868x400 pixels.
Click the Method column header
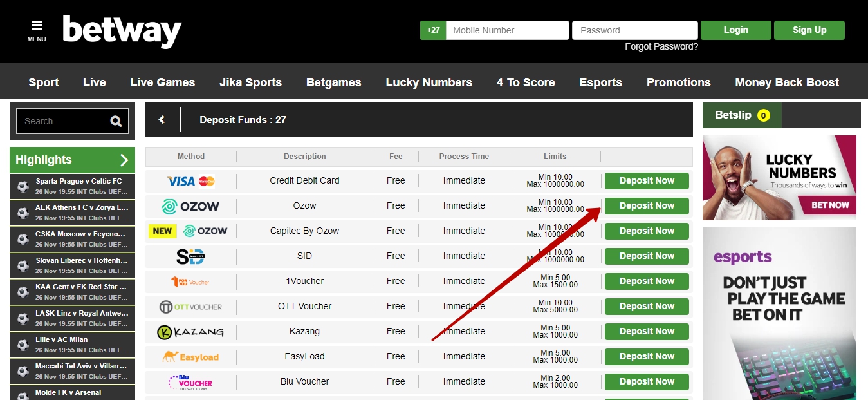(x=191, y=157)
